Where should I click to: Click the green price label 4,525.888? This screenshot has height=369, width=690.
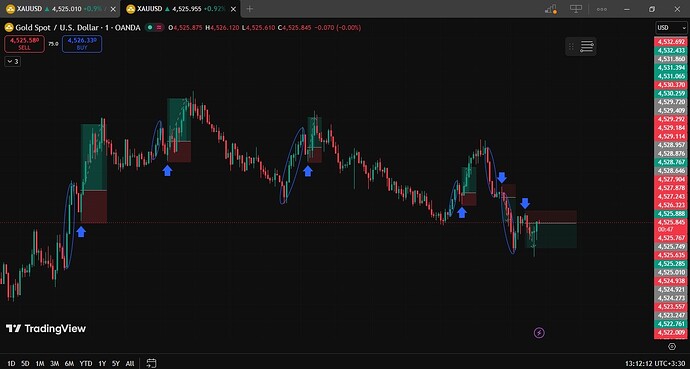coord(671,213)
